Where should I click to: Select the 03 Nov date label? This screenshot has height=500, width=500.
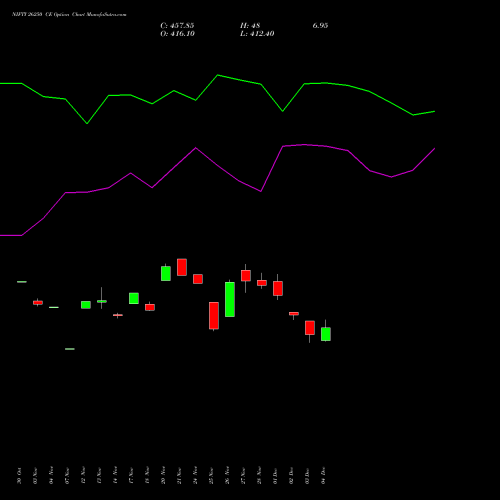[35, 476]
